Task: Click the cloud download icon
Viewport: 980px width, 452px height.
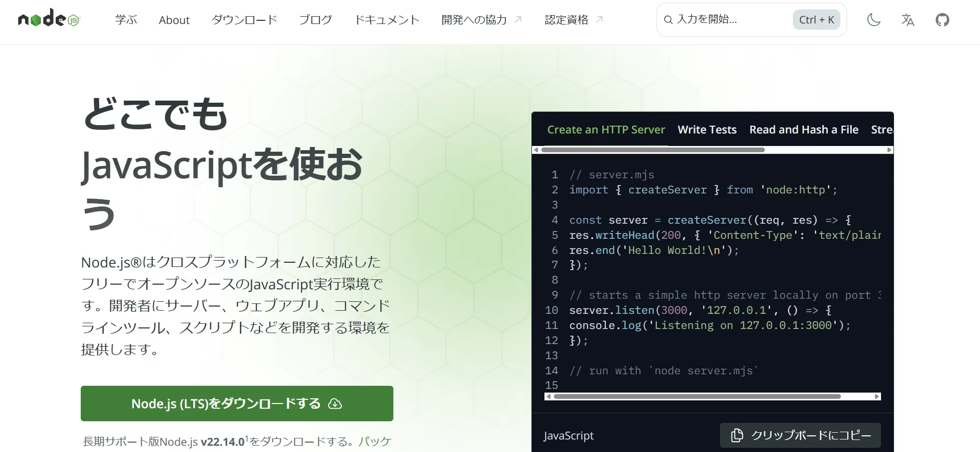Action: tap(335, 404)
